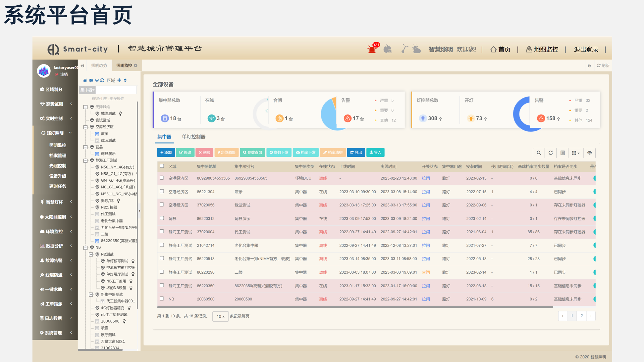Click the lamp controller bulb icon 308

(423, 118)
